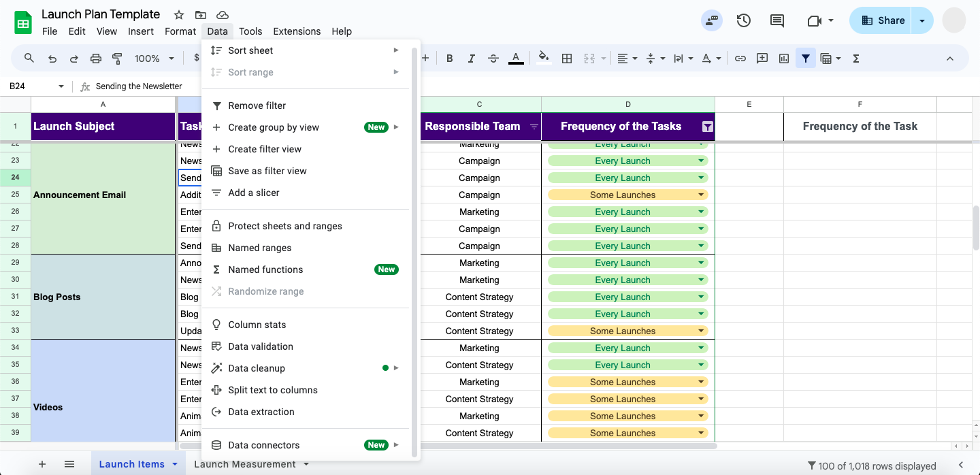Select Remove filter from Data menu

[257, 105]
